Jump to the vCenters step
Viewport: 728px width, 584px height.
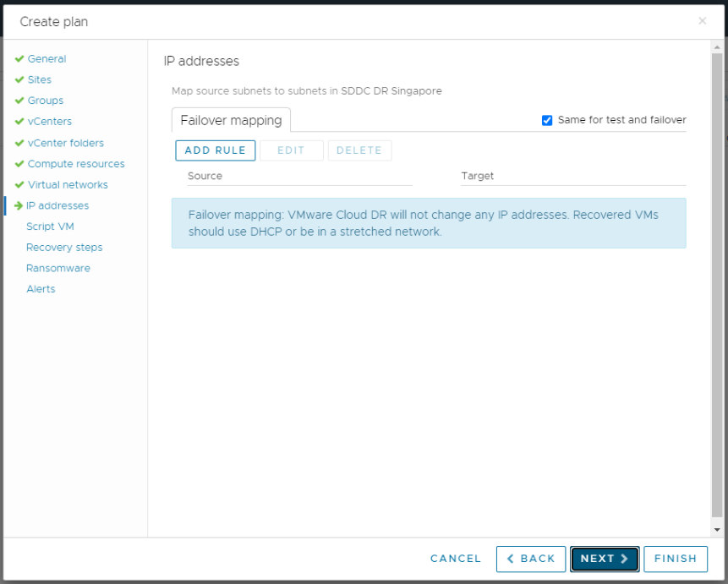(50, 122)
